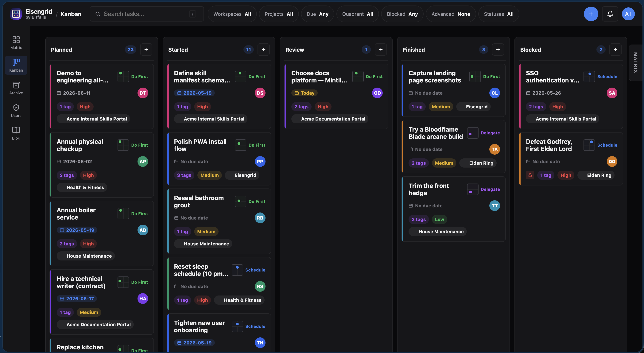Click the Kanban breadcrumb title
Viewport: 644px width, 353px height.
tap(71, 14)
